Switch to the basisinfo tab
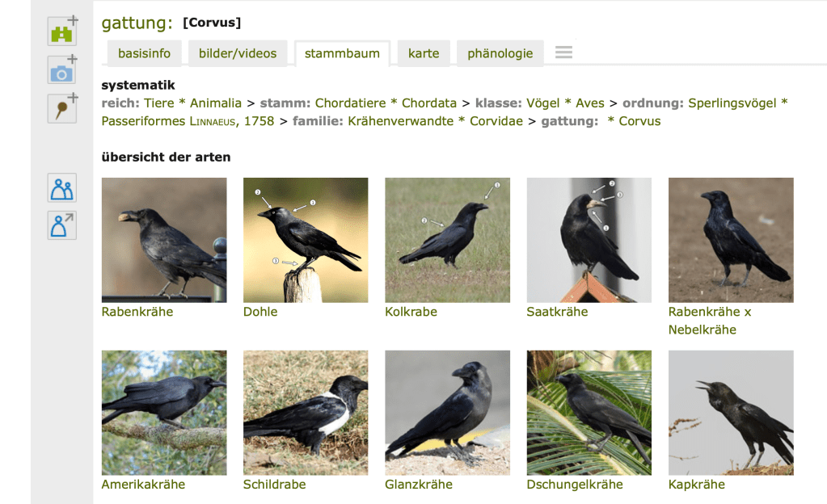 click(144, 53)
